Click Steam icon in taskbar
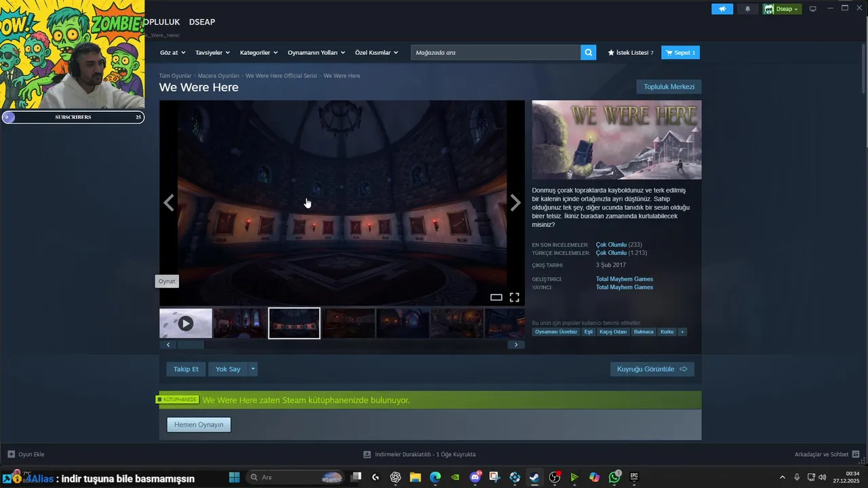 click(534, 477)
